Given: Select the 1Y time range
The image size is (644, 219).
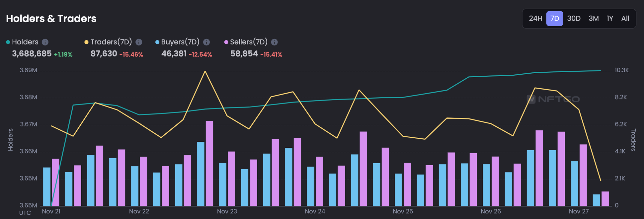Looking at the screenshot, I should [x=610, y=19].
